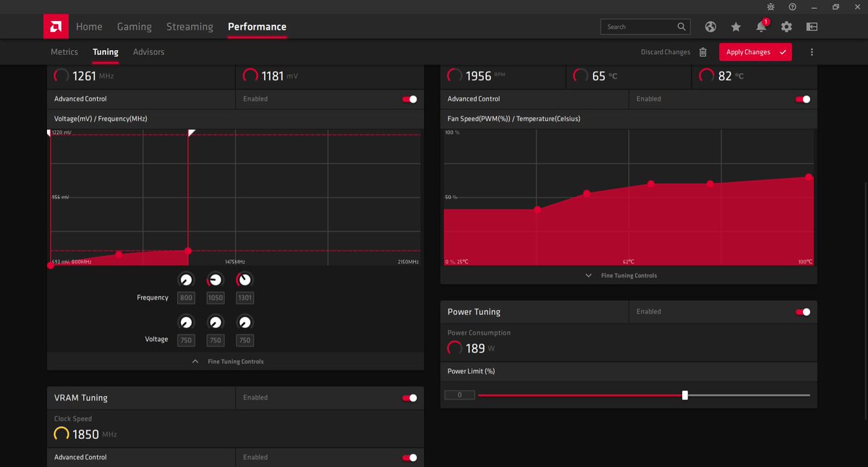868x467 pixels.
Task: Click the AMD logo icon
Action: click(55, 27)
